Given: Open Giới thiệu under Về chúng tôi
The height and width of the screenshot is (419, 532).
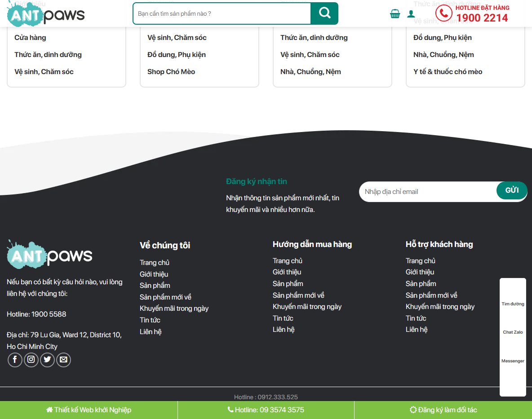Looking at the screenshot, I should click(154, 274).
